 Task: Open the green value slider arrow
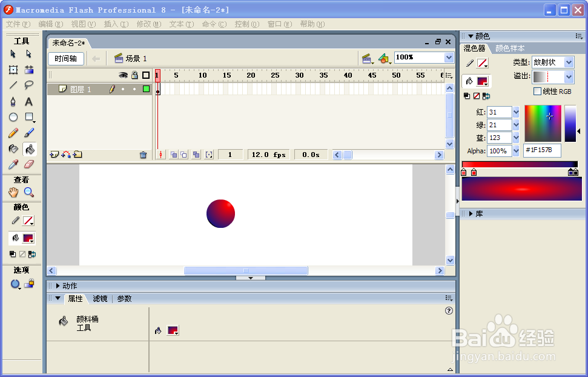point(516,125)
